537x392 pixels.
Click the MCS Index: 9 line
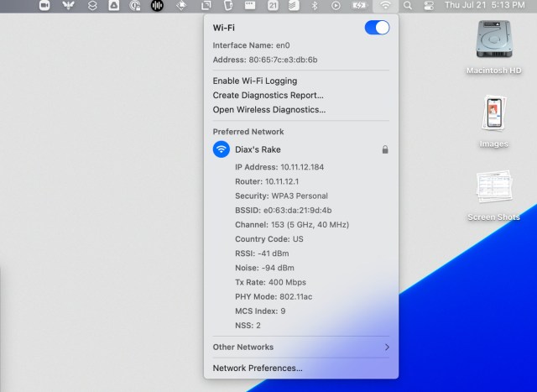tap(260, 311)
